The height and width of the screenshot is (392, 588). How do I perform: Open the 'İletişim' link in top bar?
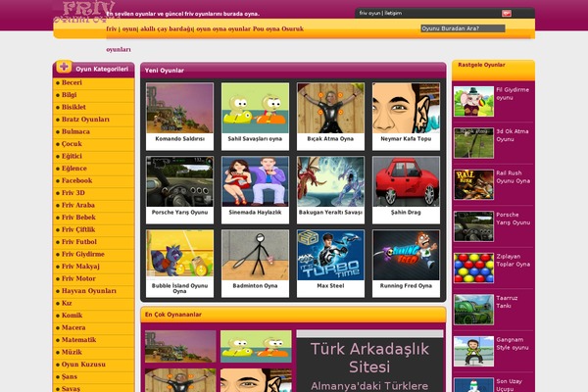(x=393, y=13)
